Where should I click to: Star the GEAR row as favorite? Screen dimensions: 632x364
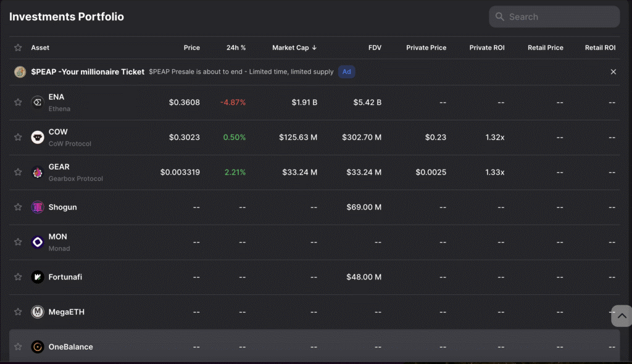pyautogui.click(x=18, y=172)
